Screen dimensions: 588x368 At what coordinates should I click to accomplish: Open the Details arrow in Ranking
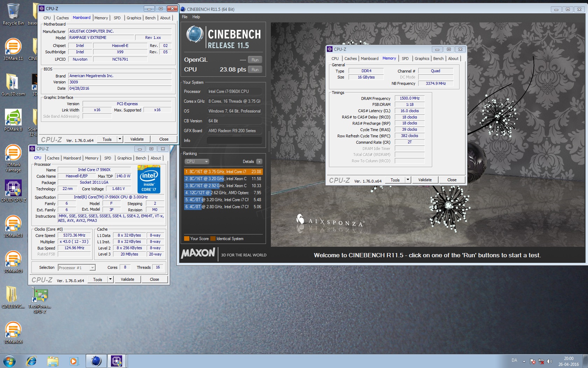click(259, 162)
